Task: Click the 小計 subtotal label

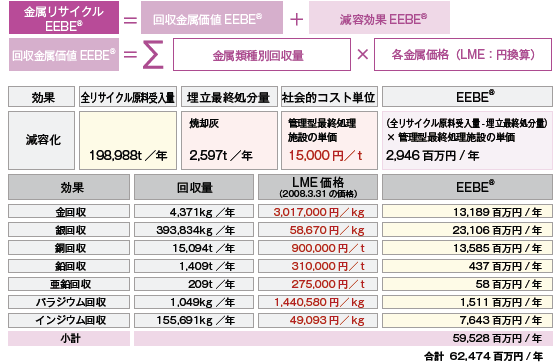Action: (69, 338)
